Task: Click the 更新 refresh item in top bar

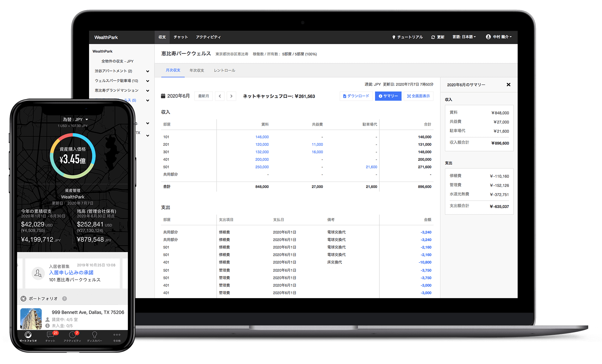Action: [x=438, y=37]
